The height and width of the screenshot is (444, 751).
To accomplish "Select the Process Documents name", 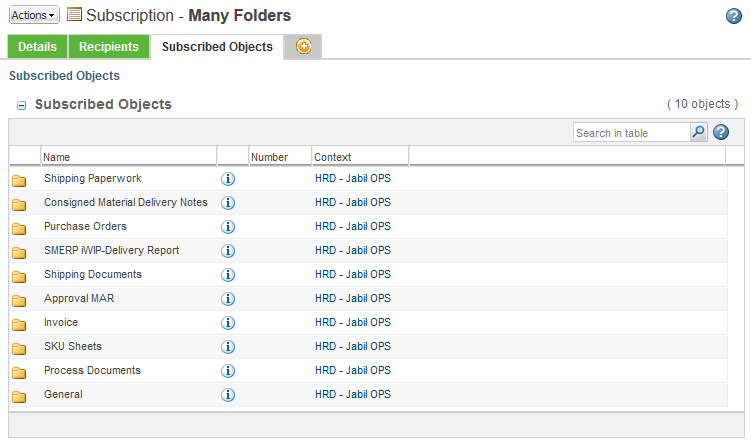I will [92, 370].
